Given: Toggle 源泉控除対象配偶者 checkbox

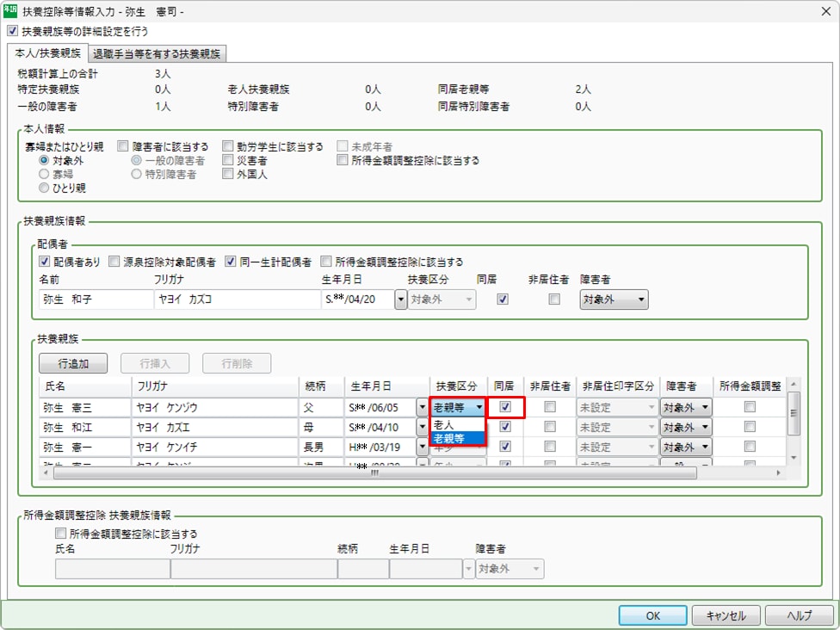Looking at the screenshot, I should click(x=114, y=262).
